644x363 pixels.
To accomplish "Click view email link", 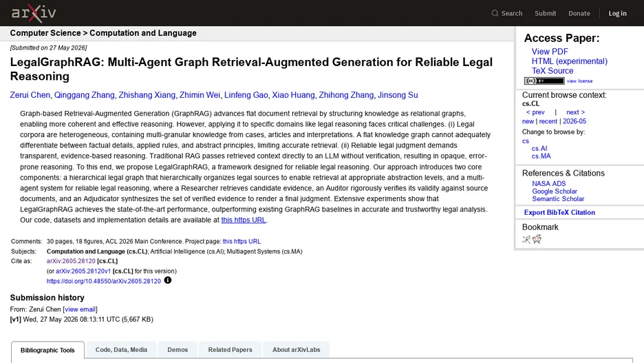I will pos(80,309).
